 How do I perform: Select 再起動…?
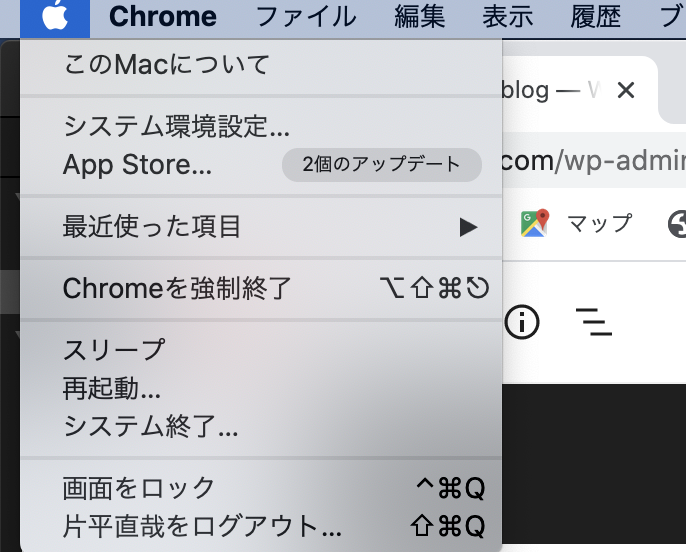click(x=261, y=388)
